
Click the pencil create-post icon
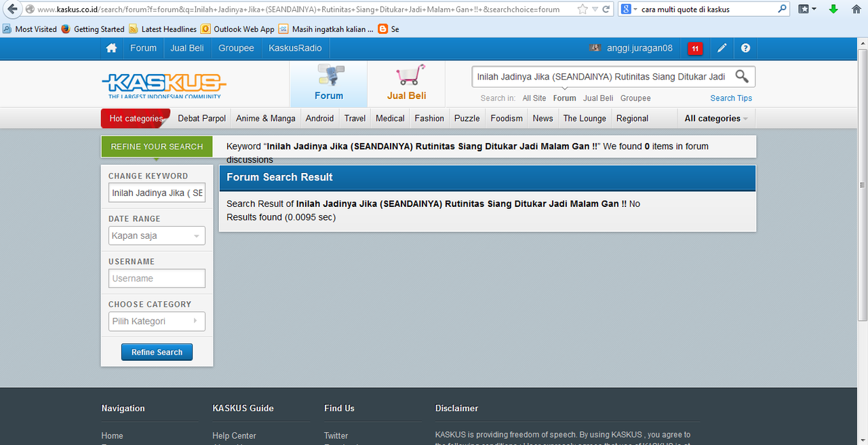pyautogui.click(x=722, y=48)
